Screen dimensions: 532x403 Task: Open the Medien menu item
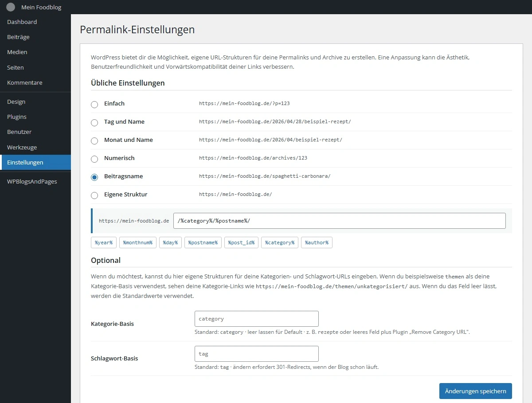pos(35,52)
